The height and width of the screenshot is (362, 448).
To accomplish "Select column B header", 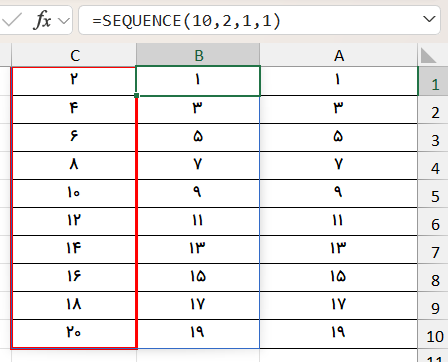I will point(198,55).
